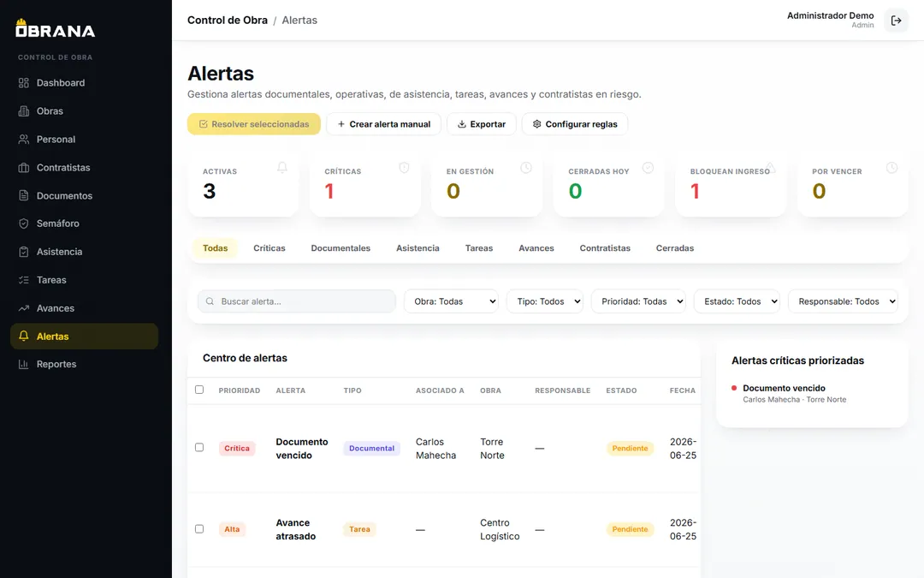
Task: Switch to the Cerradas tab
Action: click(675, 248)
